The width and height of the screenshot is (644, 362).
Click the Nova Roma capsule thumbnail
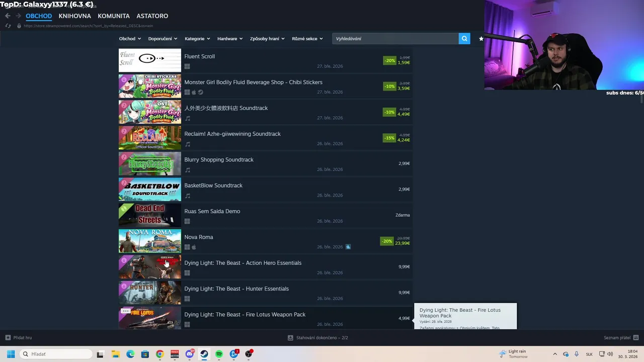(150, 241)
